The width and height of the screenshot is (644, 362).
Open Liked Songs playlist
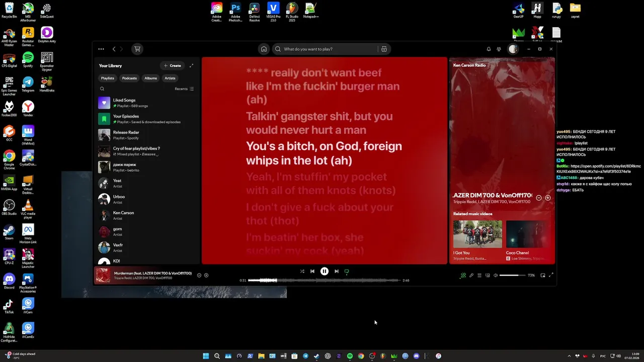coord(147,103)
